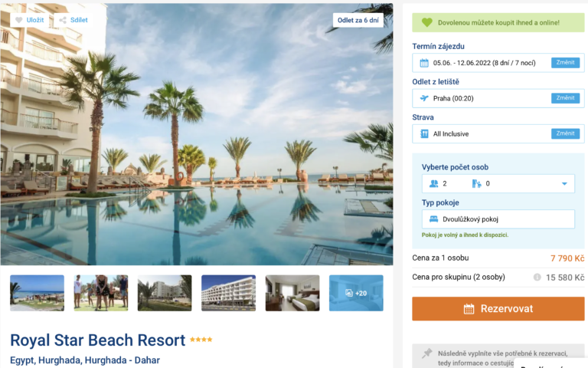Expand the person count dropdown arrow

564,184
